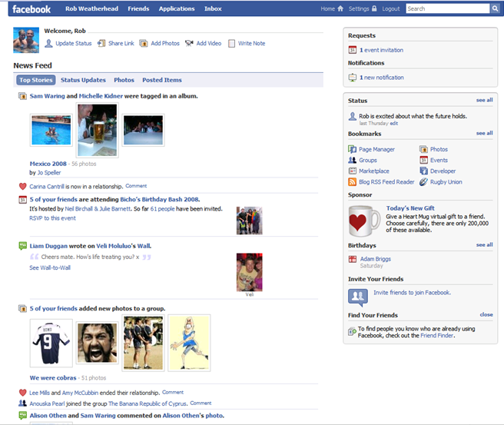Click the new notification icon

[353, 78]
